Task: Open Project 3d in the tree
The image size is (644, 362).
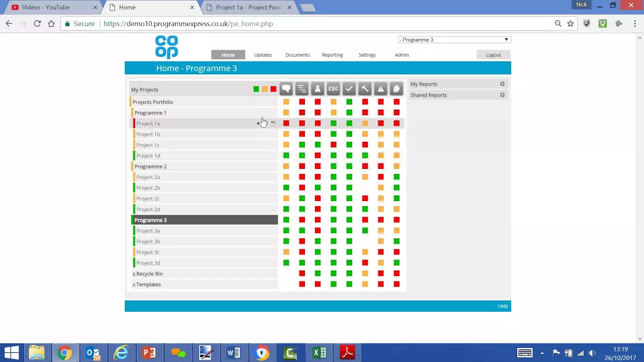Action: tap(148, 263)
